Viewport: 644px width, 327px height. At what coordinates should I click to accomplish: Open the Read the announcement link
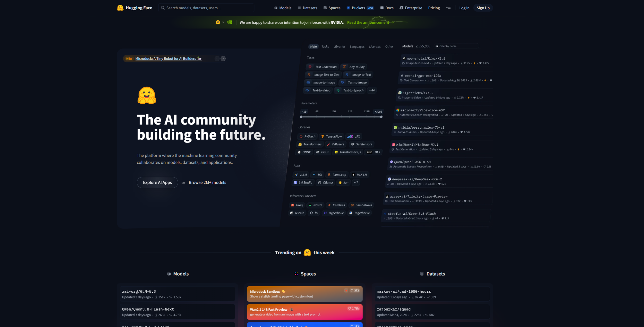point(370,22)
